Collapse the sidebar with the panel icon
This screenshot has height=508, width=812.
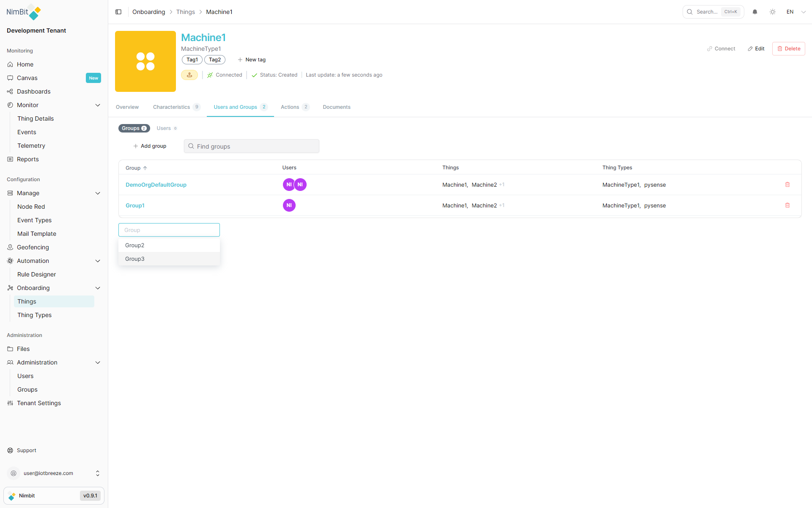coord(118,12)
